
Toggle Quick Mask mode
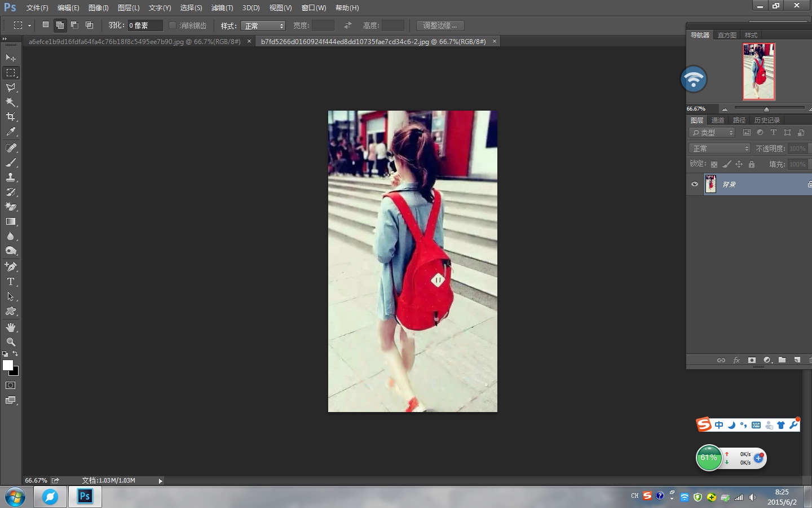point(11,386)
